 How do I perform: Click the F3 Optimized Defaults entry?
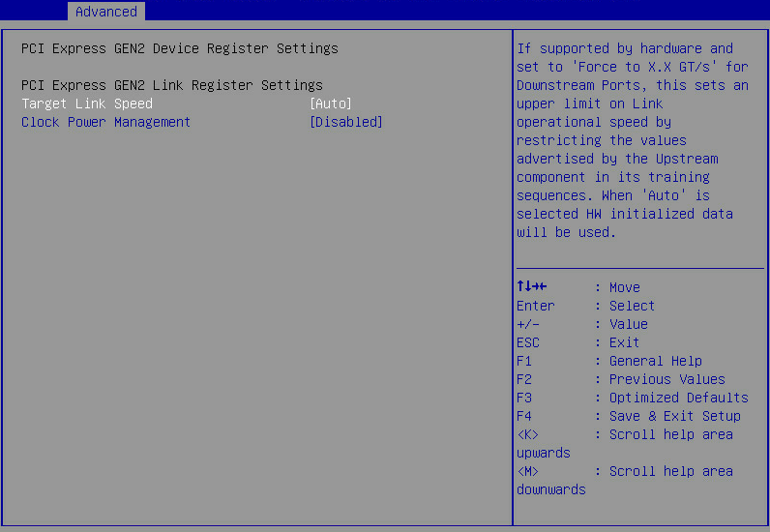pyautogui.click(x=633, y=398)
